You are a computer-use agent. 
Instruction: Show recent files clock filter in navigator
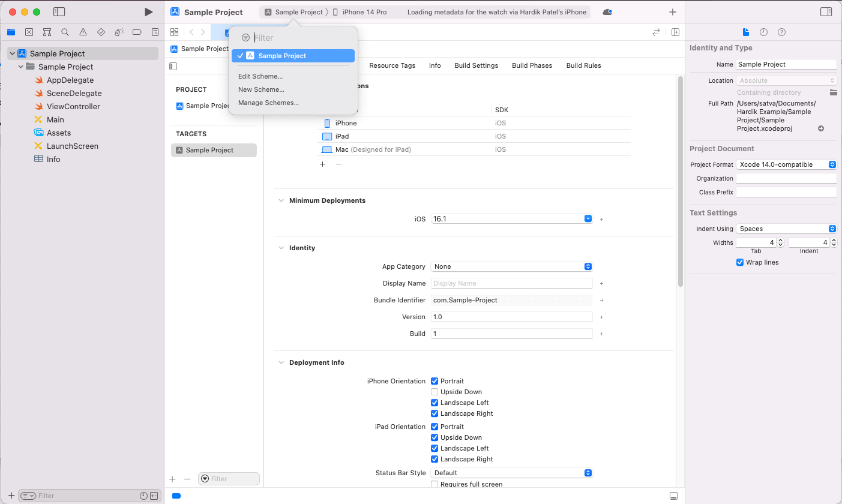click(143, 496)
